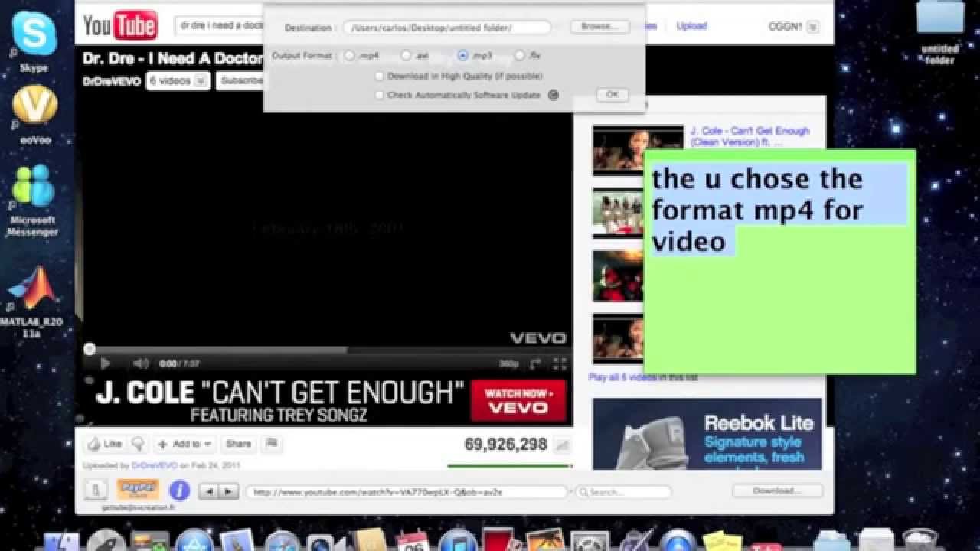This screenshot has width=980, height=551.
Task: Click the destination path field
Action: (447, 28)
